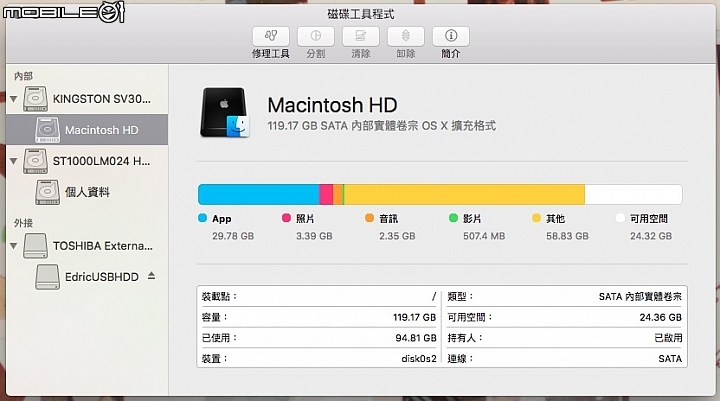The height and width of the screenshot is (401, 720).
Task: Click the 容量 value 119.17 GB
Action: tap(414, 317)
